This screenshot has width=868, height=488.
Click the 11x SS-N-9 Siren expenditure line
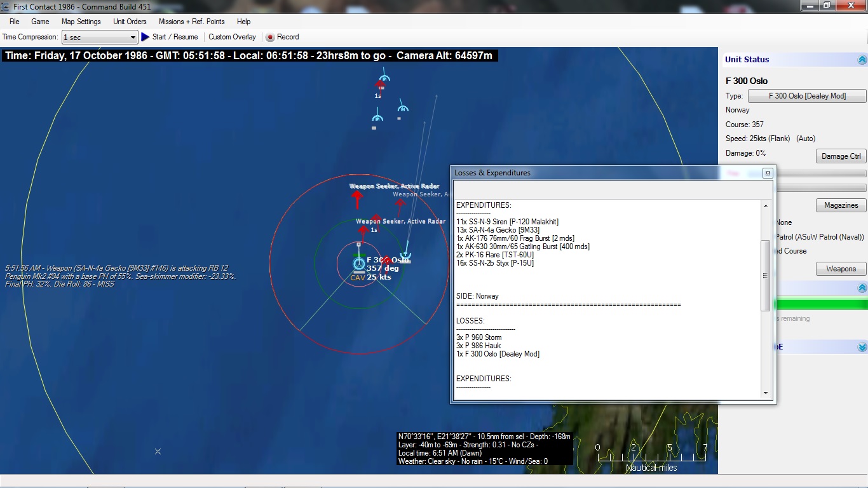point(507,222)
